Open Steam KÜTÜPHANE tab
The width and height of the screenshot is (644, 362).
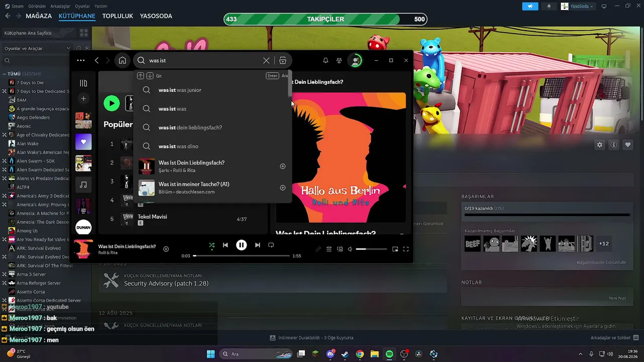[x=77, y=16]
